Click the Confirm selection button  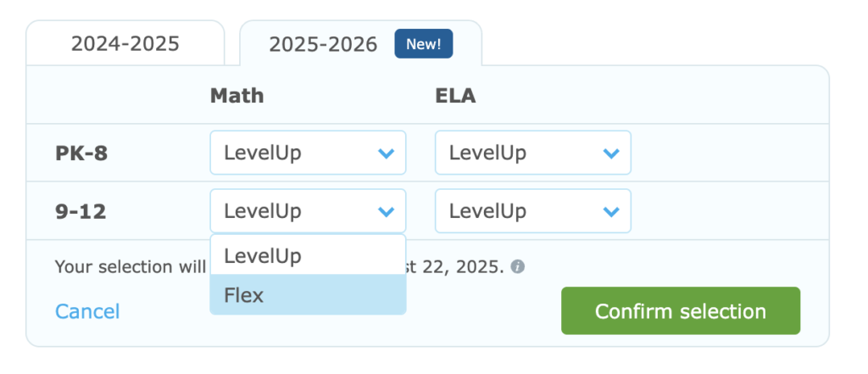[x=681, y=311]
